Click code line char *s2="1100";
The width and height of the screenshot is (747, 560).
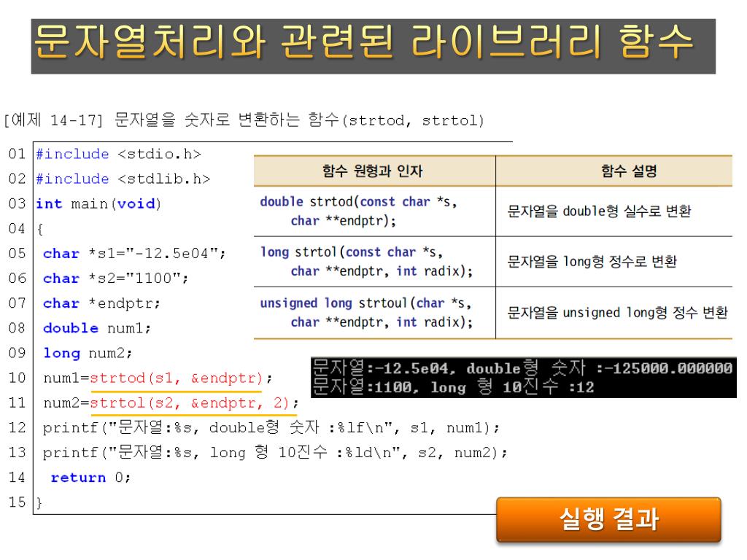coord(115,278)
